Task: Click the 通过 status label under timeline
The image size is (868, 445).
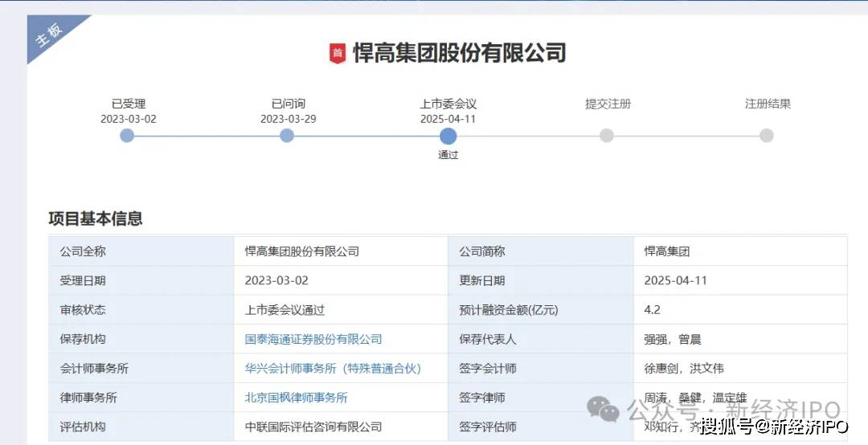Action: pos(448,155)
